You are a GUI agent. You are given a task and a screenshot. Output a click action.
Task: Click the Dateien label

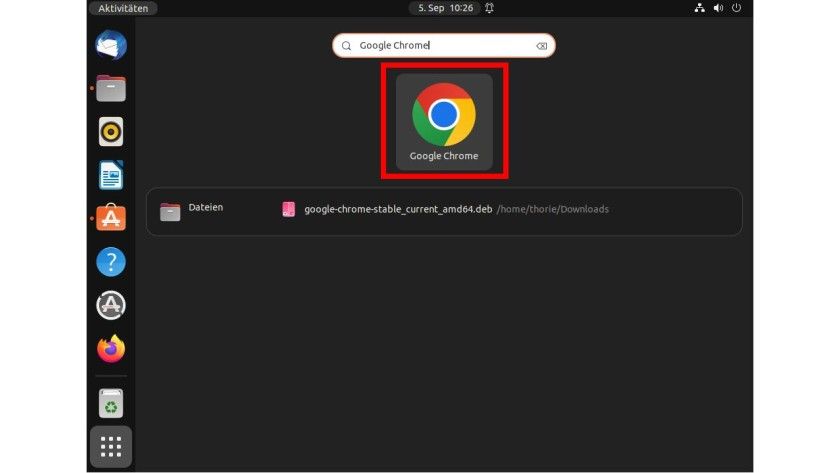206,207
